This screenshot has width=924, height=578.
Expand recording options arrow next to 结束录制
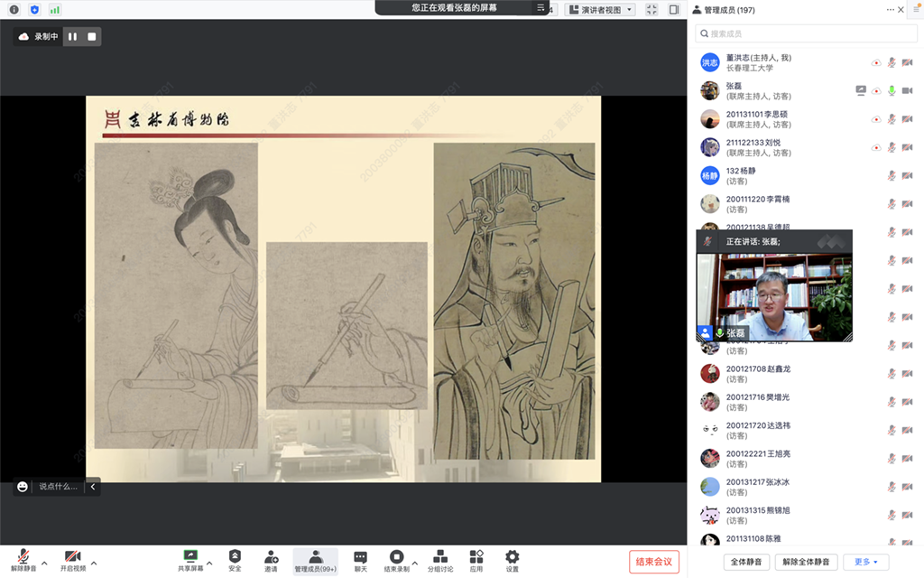click(x=415, y=564)
